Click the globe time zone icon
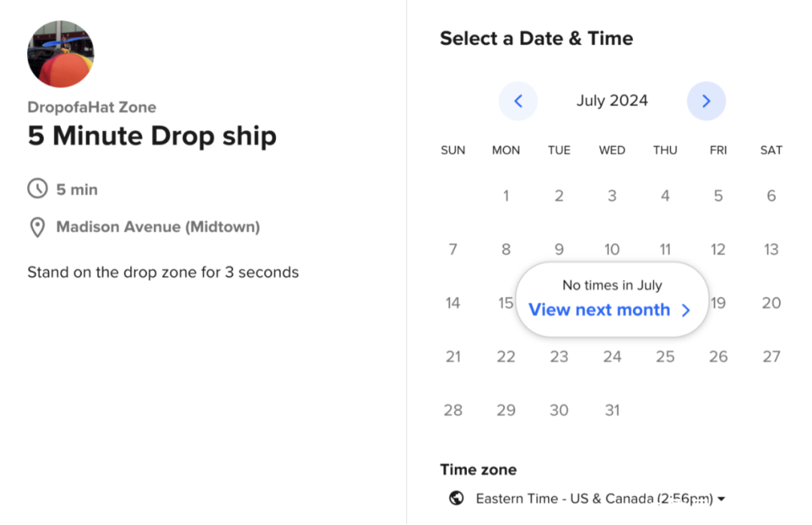This screenshot has height=525, width=812. tap(456, 498)
